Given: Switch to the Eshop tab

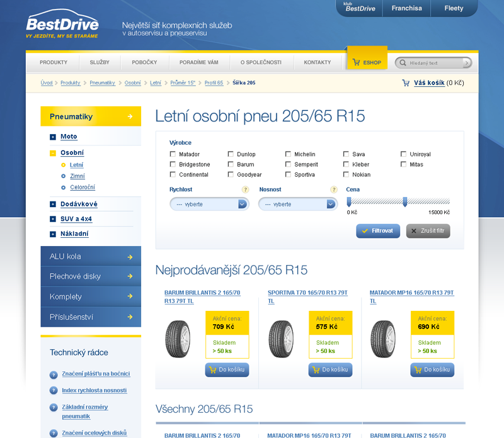Looking at the screenshot, I should 367,59.
